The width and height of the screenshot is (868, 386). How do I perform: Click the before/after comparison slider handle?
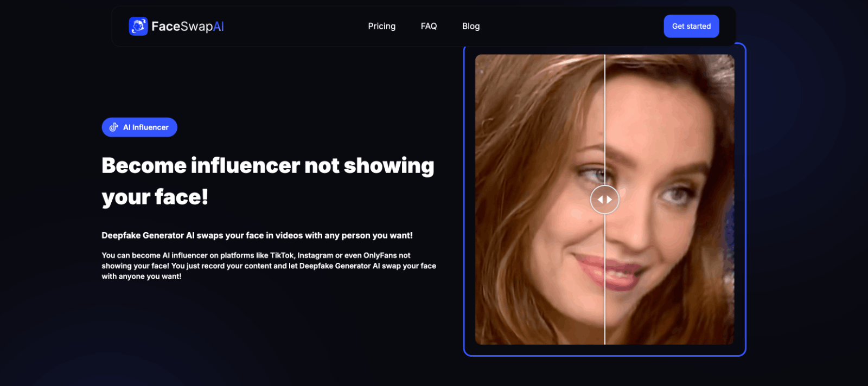click(x=605, y=200)
